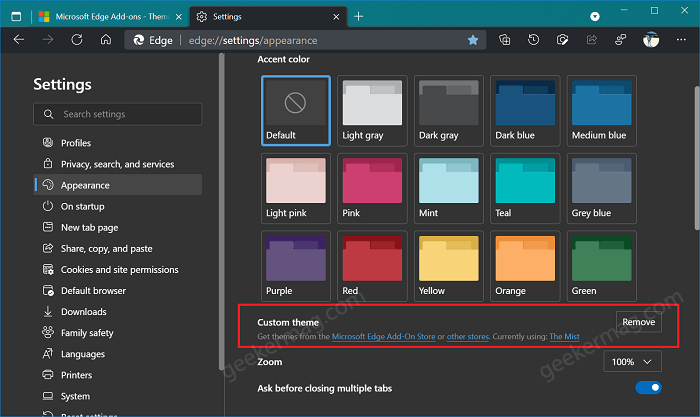Open Downloads settings
The height and width of the screenshot is (417, 700).
tap(118, 312)
